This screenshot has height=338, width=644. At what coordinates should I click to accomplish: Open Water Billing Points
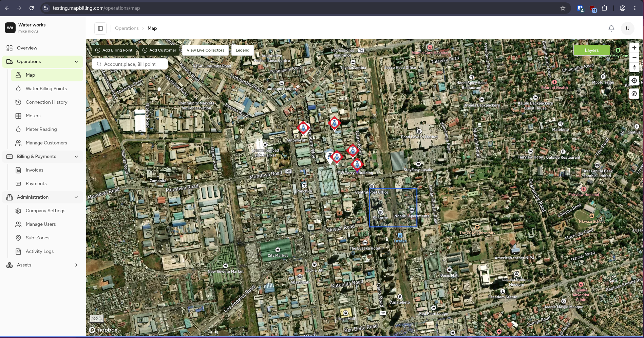47,89
